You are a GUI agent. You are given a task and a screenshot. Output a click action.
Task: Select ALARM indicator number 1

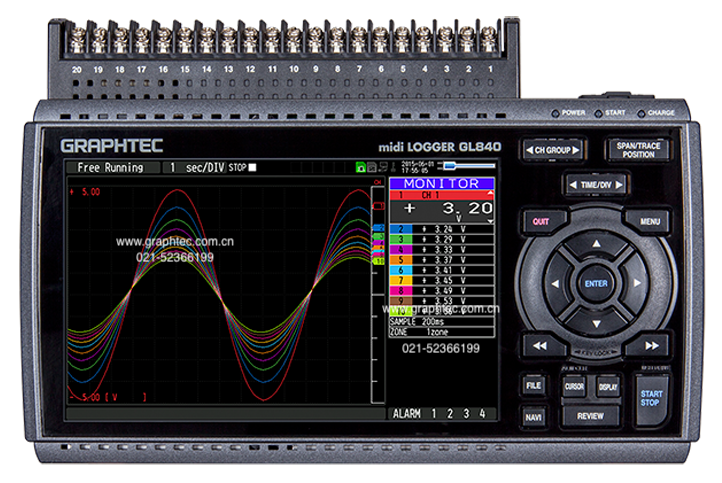tap(434, 413)
